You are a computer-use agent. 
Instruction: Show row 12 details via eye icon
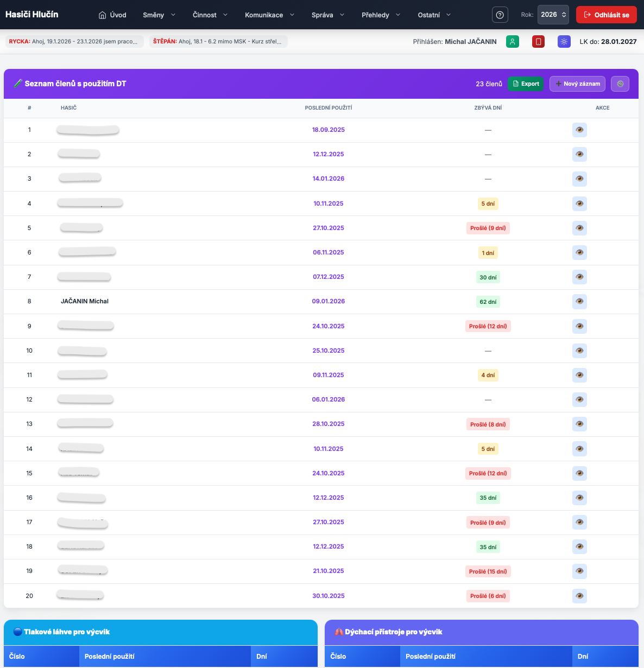point(579,400)
